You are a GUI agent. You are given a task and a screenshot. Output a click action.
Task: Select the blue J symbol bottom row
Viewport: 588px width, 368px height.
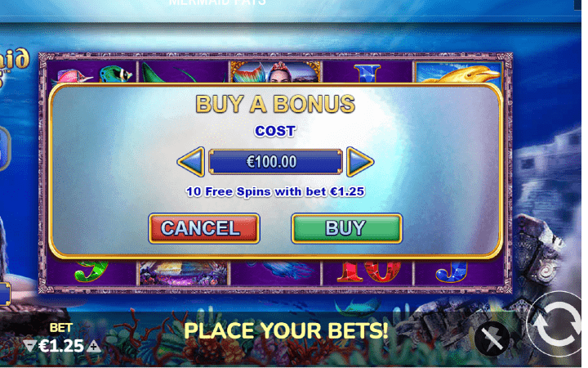[452, 272]
